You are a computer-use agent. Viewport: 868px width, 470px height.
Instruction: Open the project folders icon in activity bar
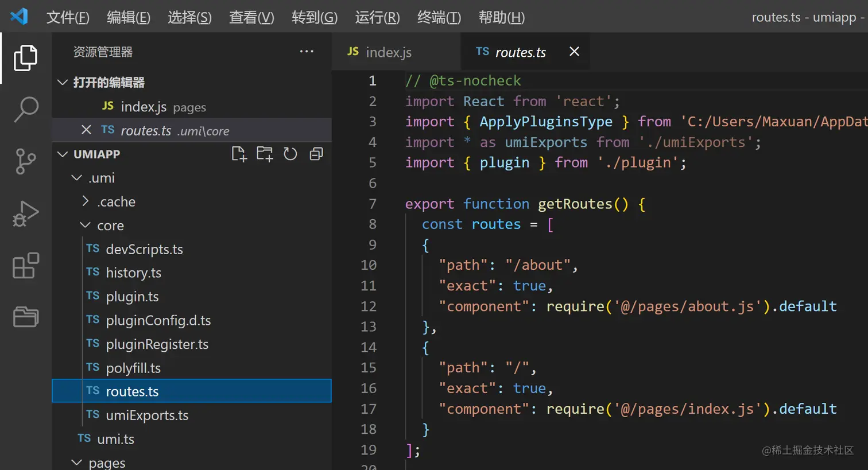[x=25, y=316]
